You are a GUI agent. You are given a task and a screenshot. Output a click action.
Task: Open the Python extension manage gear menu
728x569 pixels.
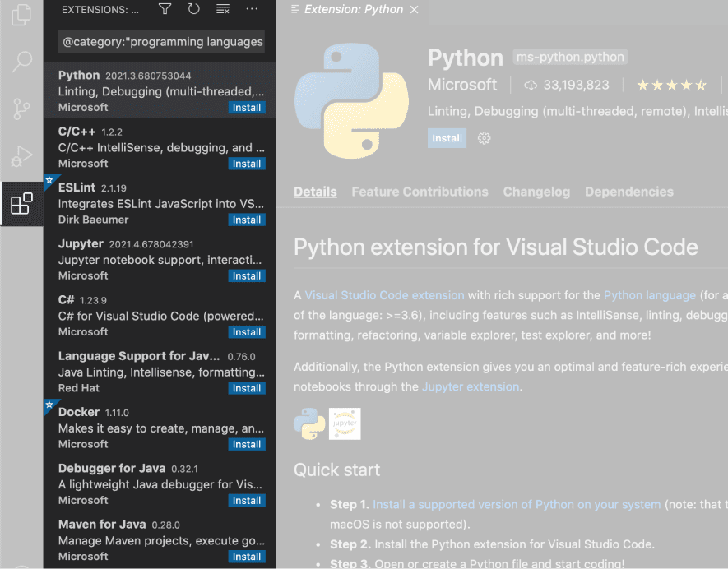pos(485,138)
